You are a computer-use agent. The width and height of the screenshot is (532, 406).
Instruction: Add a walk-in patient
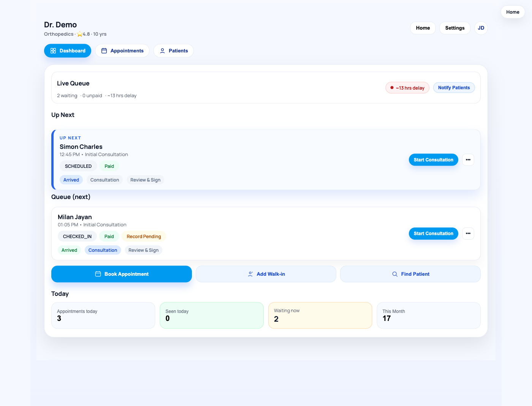[x=266, y=274]
